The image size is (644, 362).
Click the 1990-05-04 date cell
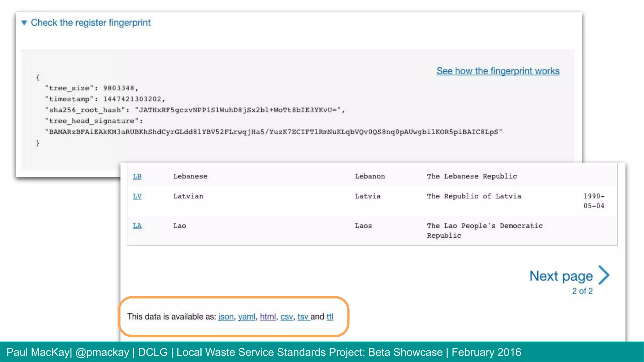click(594, 201)
